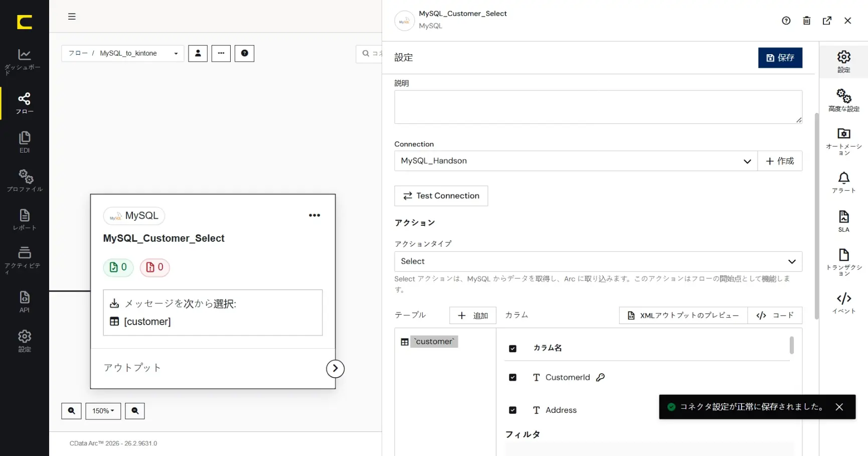Click the green success count badge on the card
The height and width of the screenshot is (456, 868).
(x=118, y=267)
